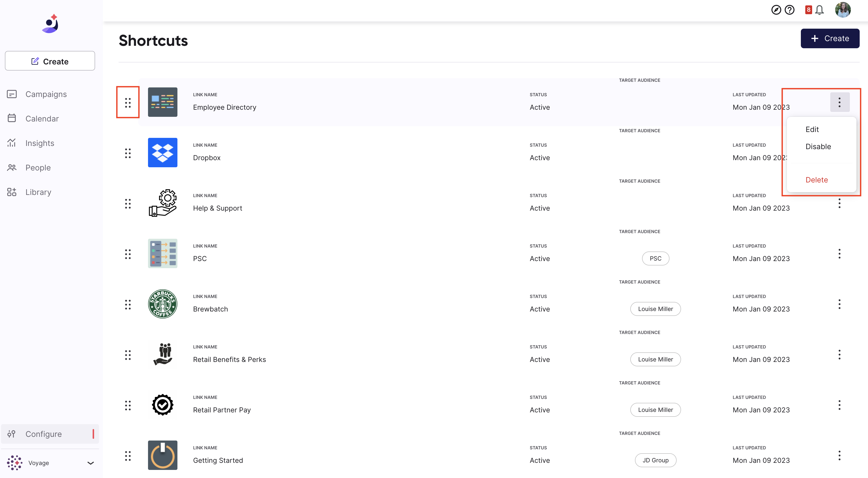The image size is (868, 478).
Task: Click the Shortcuts page heading
Action: click(153, 41)
